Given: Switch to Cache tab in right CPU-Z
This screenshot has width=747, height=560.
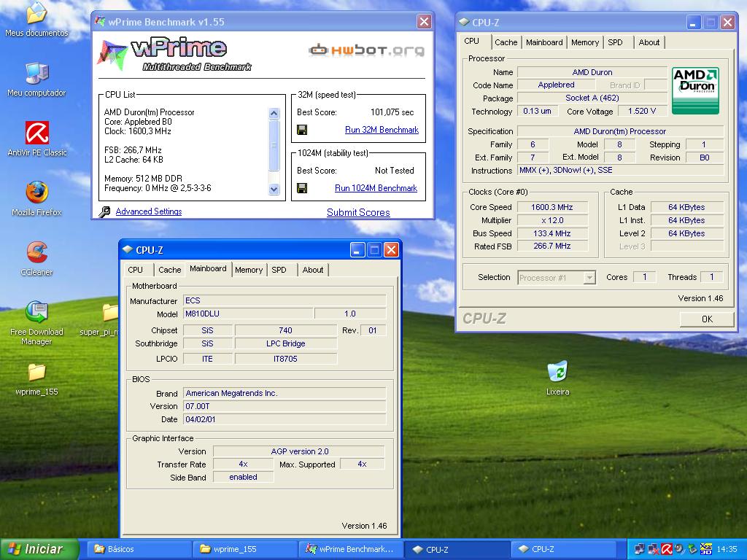Looking at the screenshot, I should [x=506, y=42].
